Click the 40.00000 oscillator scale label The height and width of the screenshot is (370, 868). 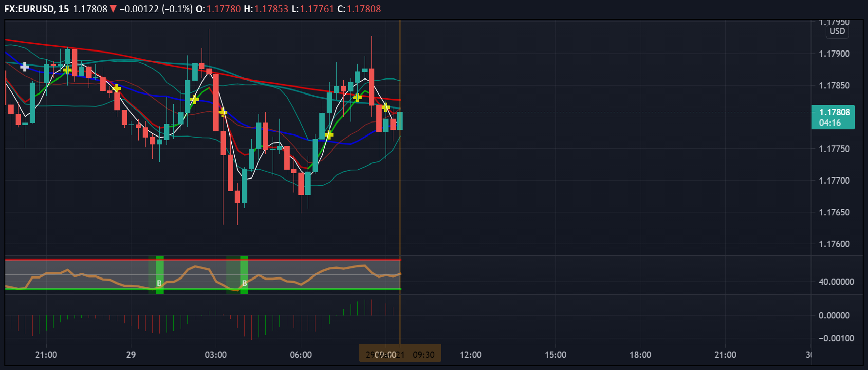pyautogui.click(x=836, y=282)
